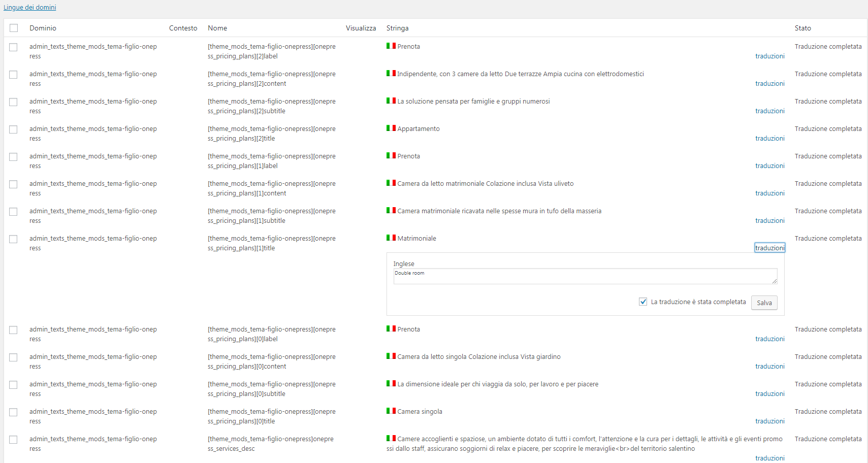Click flag icon beside 'Independente, con 3 camere'
The width and height of the screenshot is (868, 463).
click(x=391, y=73)
